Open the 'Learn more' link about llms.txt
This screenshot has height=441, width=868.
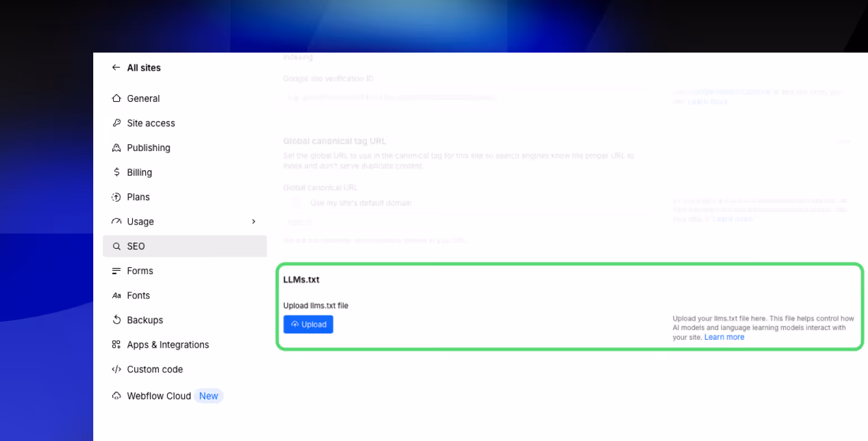(724, 337)
